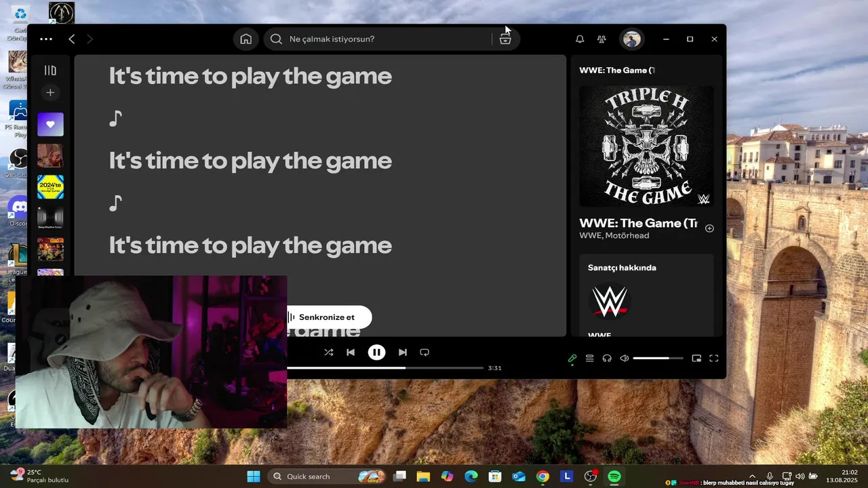
Task: Toggle the lyrics microphone button
Action: 572,359
